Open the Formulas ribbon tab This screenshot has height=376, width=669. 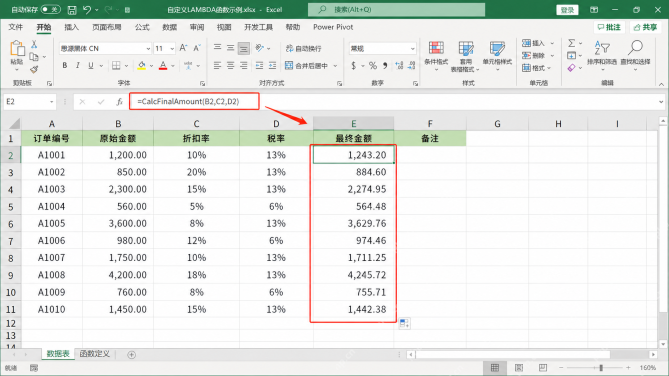142,27
